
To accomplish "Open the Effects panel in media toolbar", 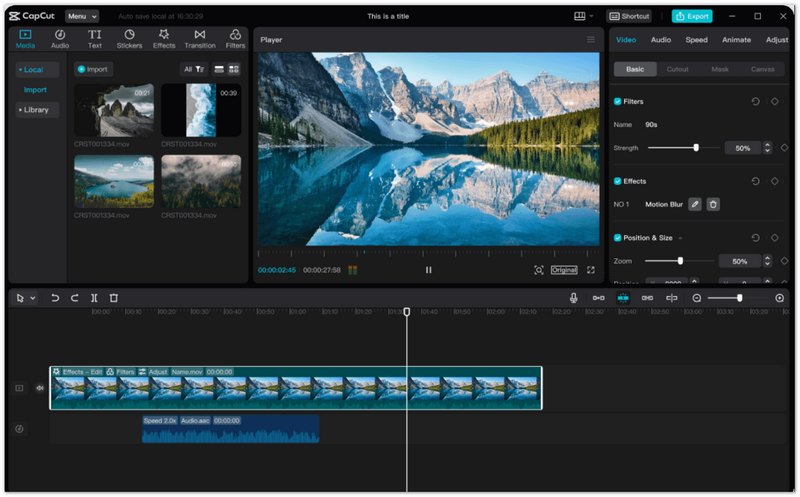I will [164, 39].
